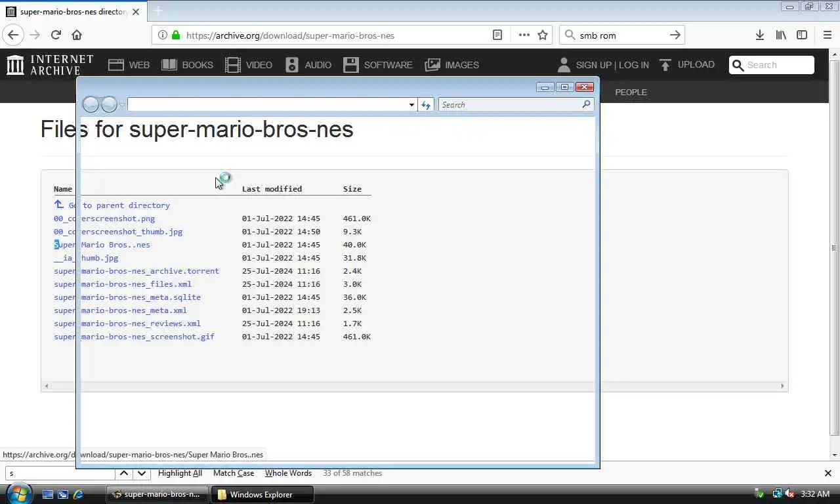Reload the archive.org page
The width and height of the screenshot is (840, 504).
click(56, 35)
